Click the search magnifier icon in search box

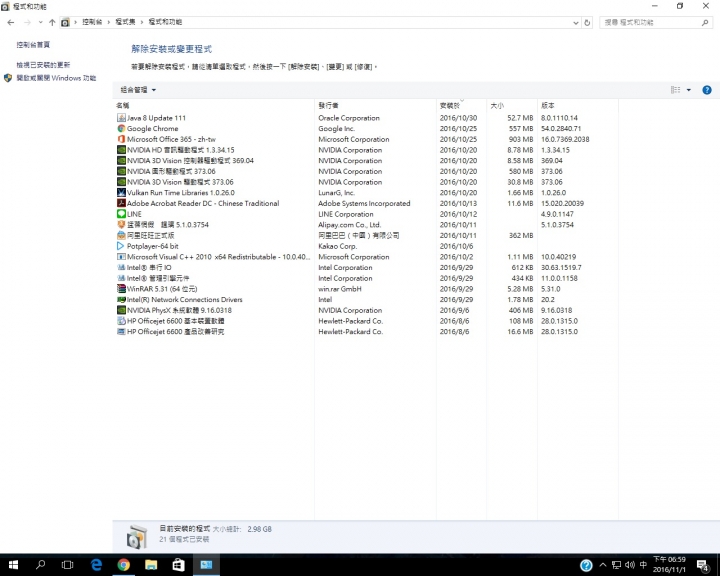(705, 23)
